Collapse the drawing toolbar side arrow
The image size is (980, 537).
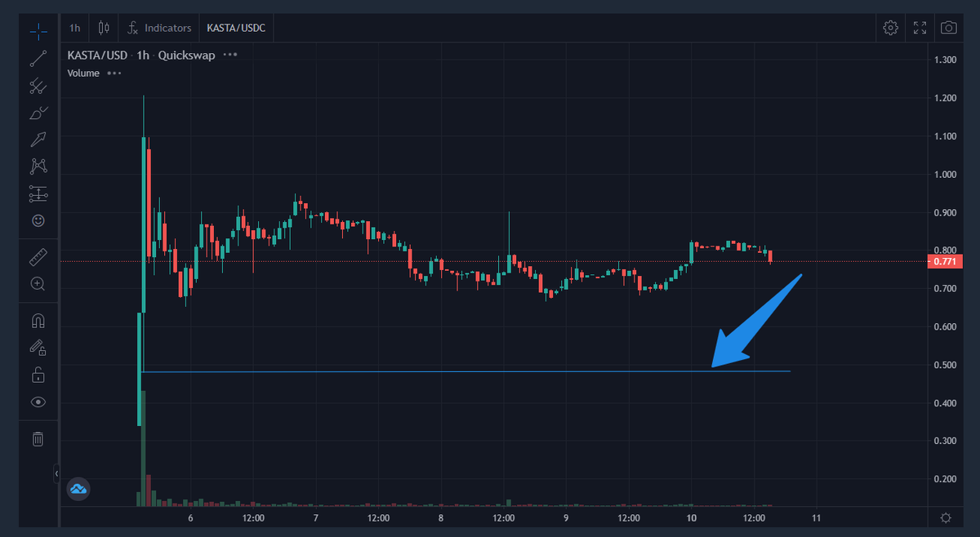56,473
